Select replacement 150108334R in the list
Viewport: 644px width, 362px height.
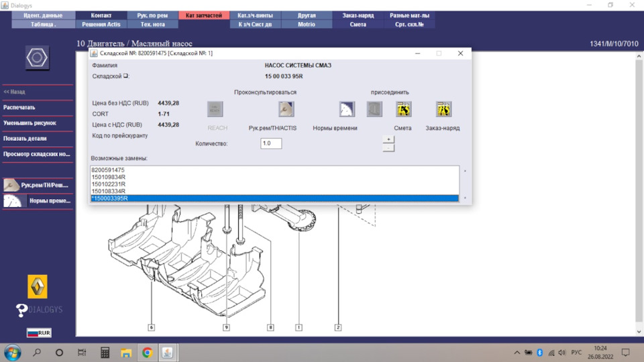(x=274, y=191)
